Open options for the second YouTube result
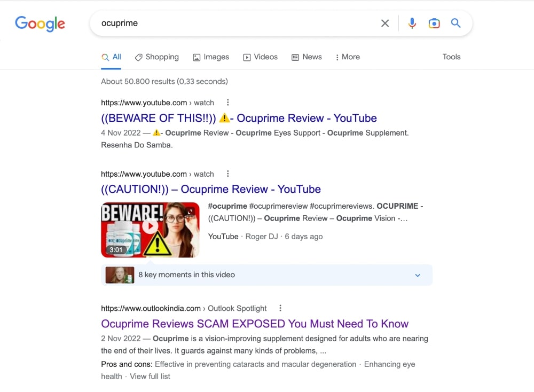The image size is (534, 392). click(228, 174)
